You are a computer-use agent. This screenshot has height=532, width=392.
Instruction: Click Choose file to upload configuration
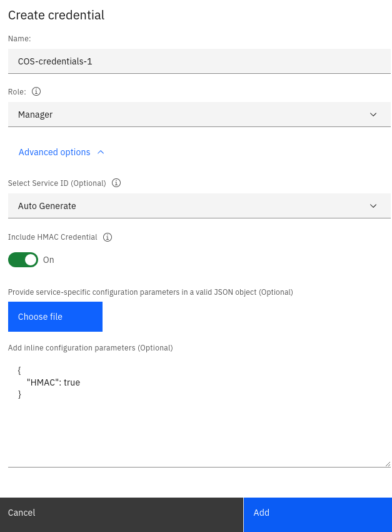point(55,317)
